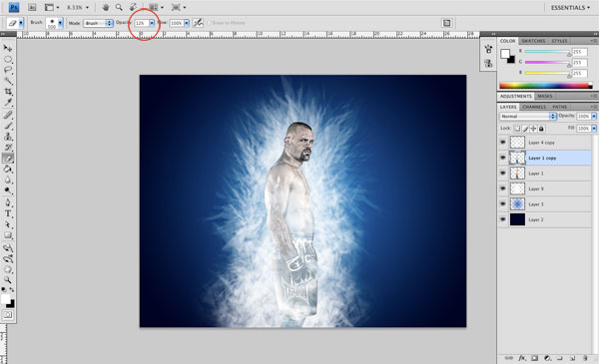The height and width of the screenshot is (364, 599).
Task: Toggle visibility of Layer 2
Action: click(x=503, y=219)
